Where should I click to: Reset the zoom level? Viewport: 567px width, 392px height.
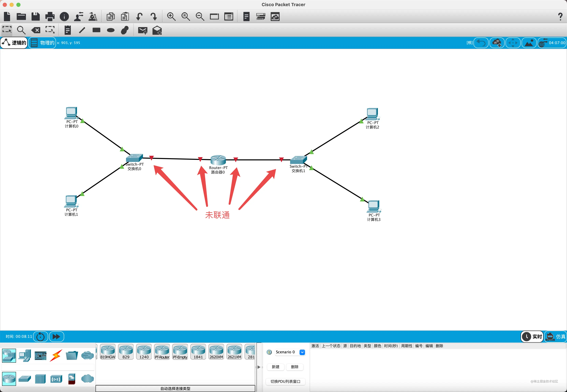(186, 17)
